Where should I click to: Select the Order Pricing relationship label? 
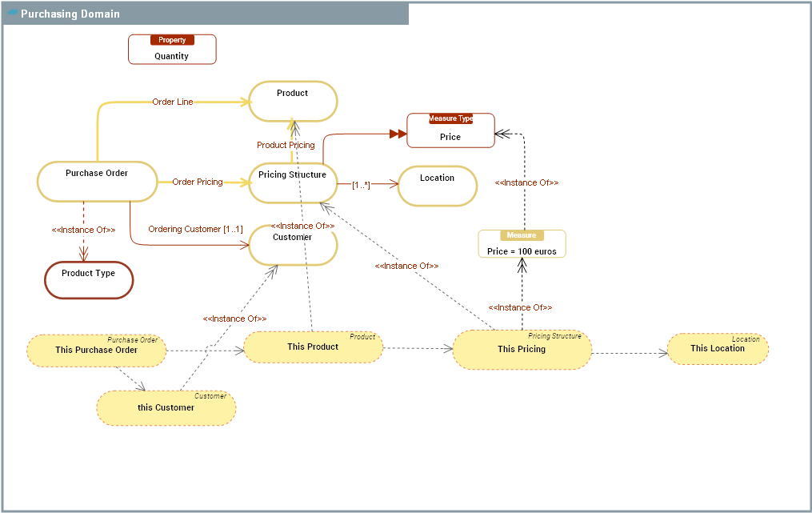click(198, 182)
